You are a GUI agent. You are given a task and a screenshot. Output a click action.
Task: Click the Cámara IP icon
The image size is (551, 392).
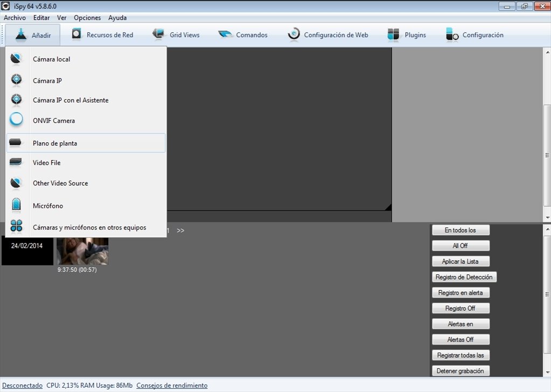16,80
